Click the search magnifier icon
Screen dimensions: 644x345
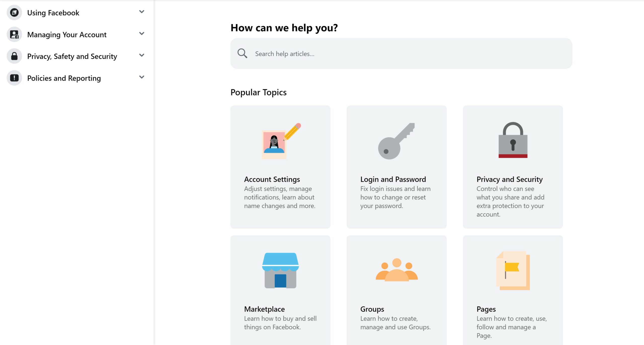[242, 53]
